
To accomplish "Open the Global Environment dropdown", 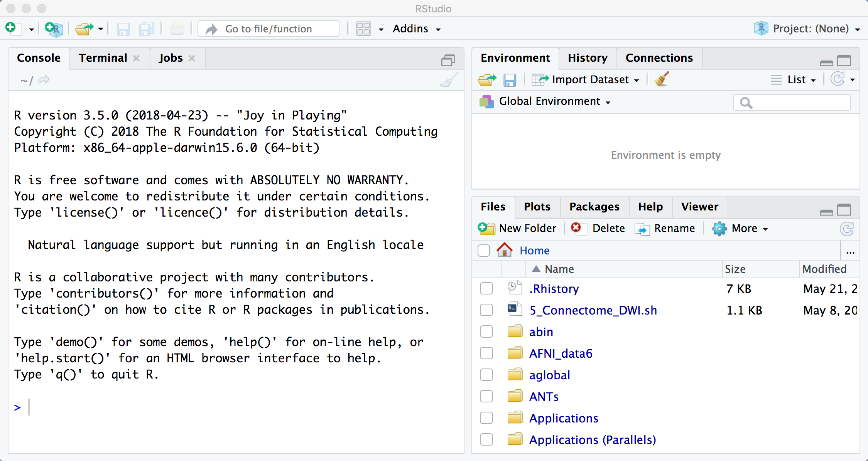I will coord(545,102).
